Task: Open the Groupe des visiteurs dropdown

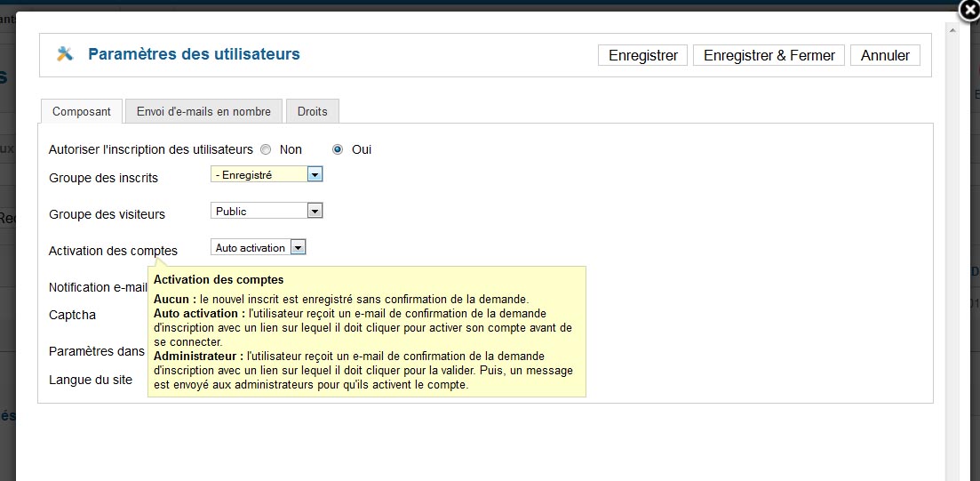Action: 267,211
